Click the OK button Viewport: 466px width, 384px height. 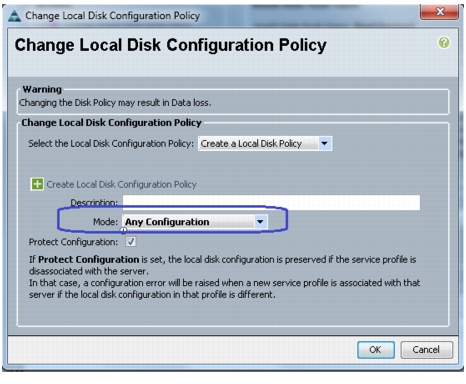click(x=376, y=350)
